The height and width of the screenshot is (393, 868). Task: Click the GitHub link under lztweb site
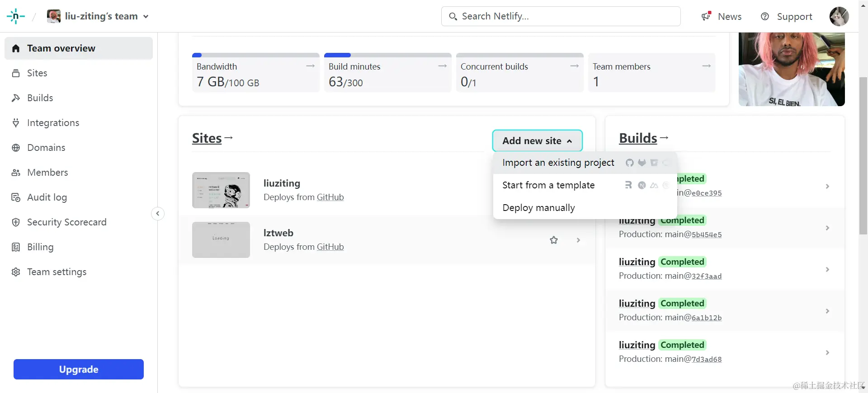tap(330, 247)
